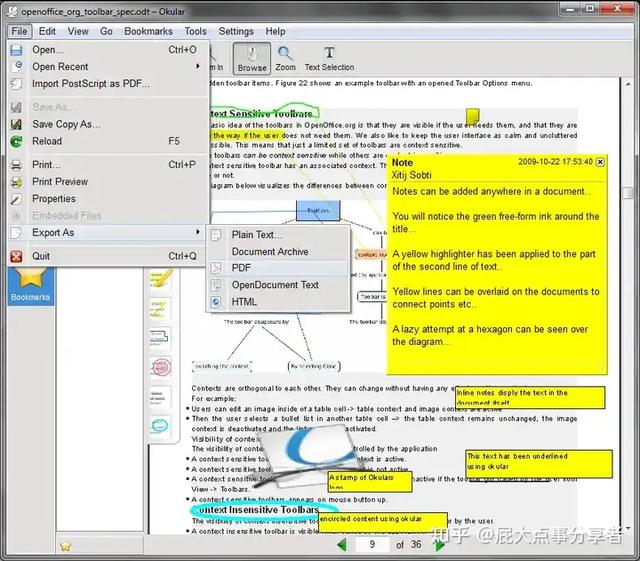Click the vertical scrollbar thumb
The height and width of the screenshot is (561, 640).
pyautogui.click(x=628, y=193)
